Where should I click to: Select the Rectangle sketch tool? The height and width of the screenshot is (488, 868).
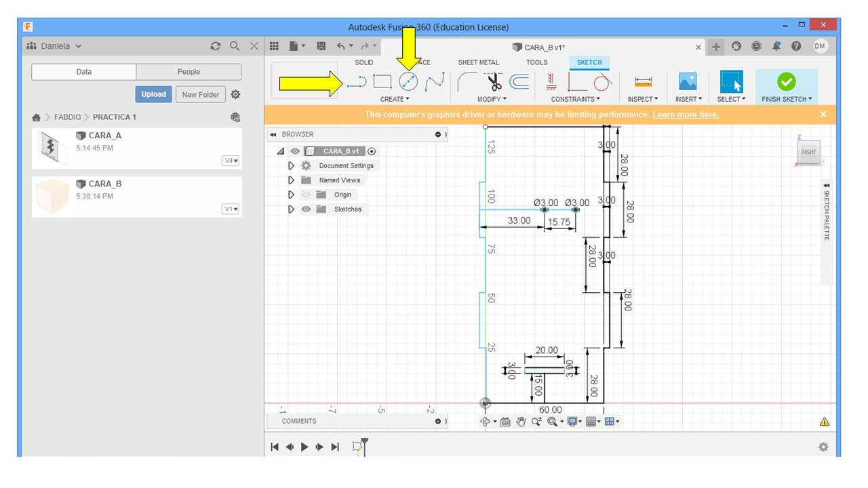(382, 81)
